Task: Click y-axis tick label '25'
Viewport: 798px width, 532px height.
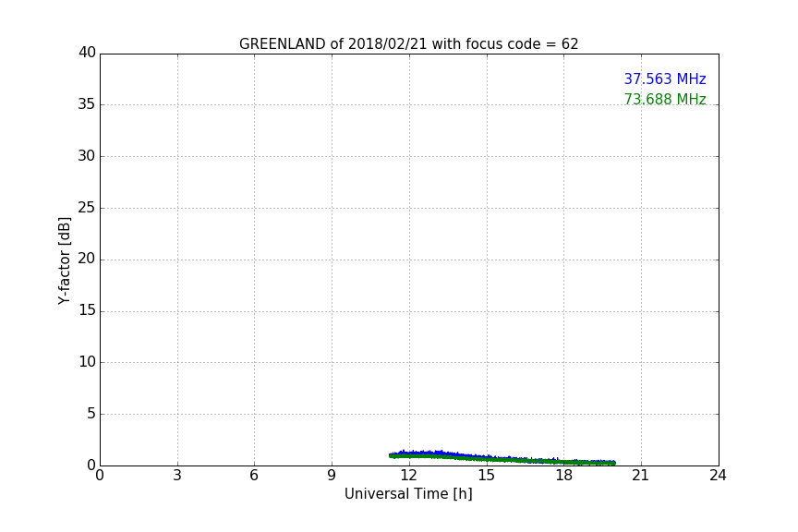Action: [x=87, y=207]
